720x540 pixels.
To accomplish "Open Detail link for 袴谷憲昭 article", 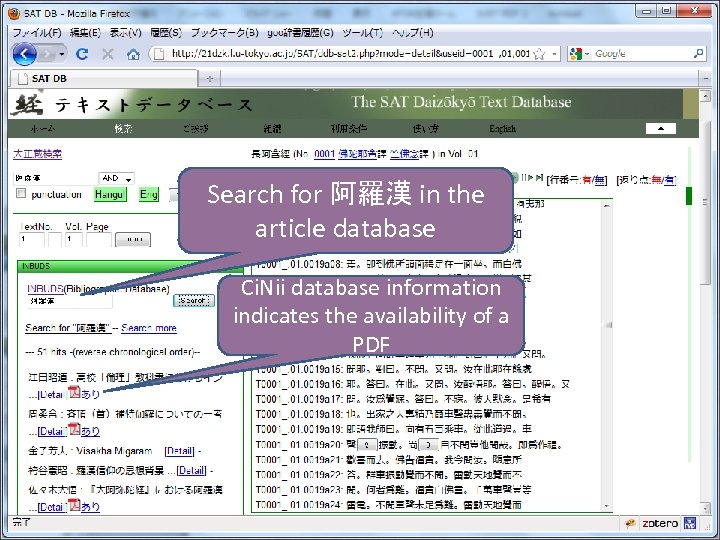I will tap(191, 470).
